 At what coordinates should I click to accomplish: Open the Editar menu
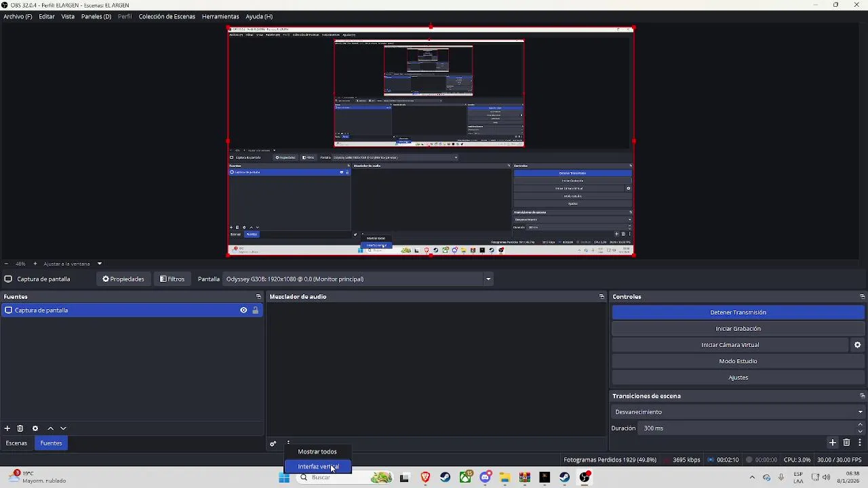tap(47, 16)
